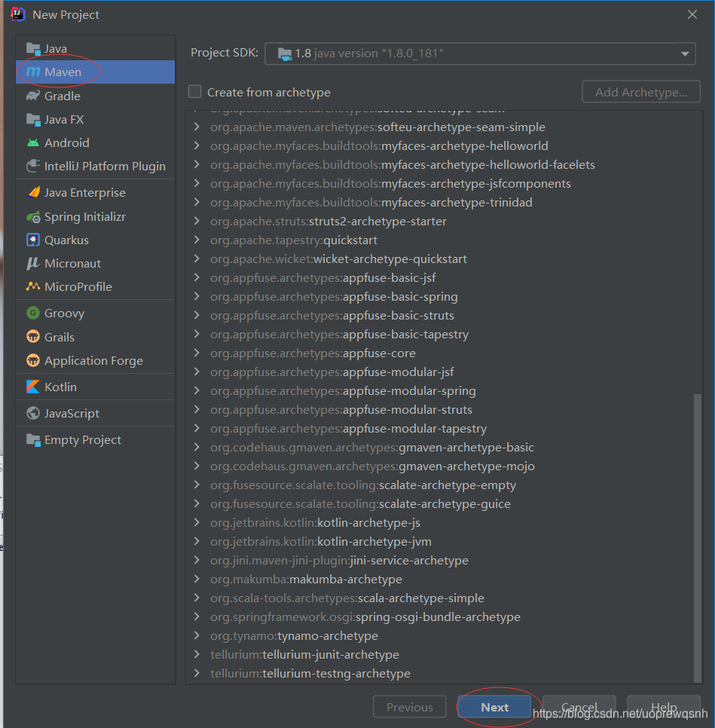The width and height of the screenshot is (715, 728).
Task: Click the Grails icon
Action: pyautogui.click(x=33, y=337)
